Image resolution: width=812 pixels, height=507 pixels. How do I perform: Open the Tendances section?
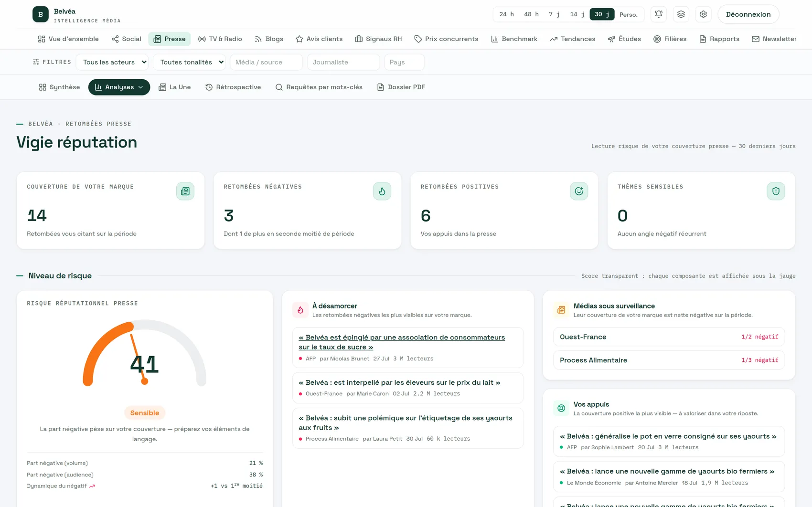click(x=572, y=39)
